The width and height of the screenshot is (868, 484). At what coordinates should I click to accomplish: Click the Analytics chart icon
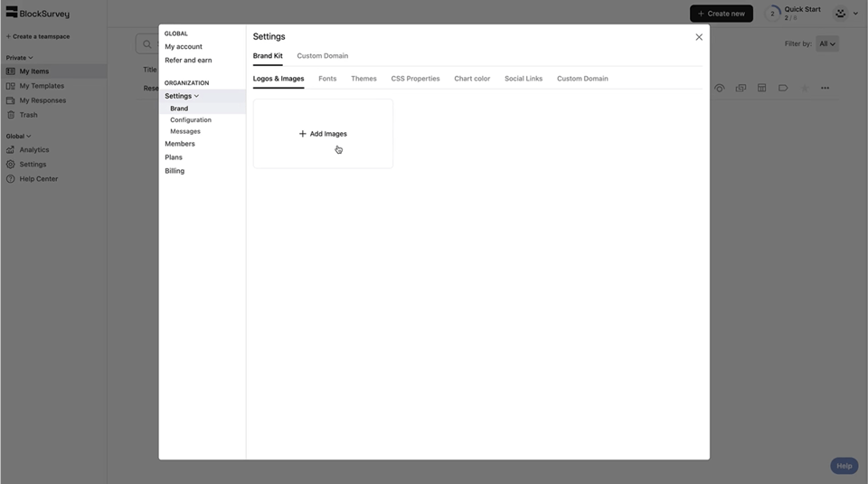coord(11,149)
